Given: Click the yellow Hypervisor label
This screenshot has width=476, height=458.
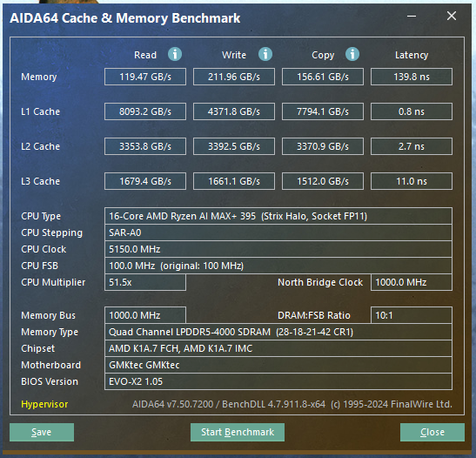Looking at the screenshot, I should pos(44,404).
